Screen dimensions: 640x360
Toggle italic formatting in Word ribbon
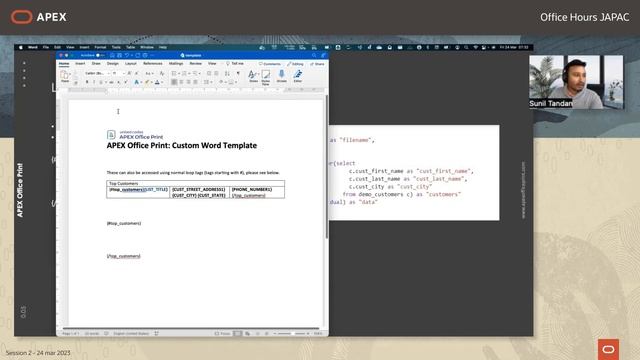coord(94,82)
